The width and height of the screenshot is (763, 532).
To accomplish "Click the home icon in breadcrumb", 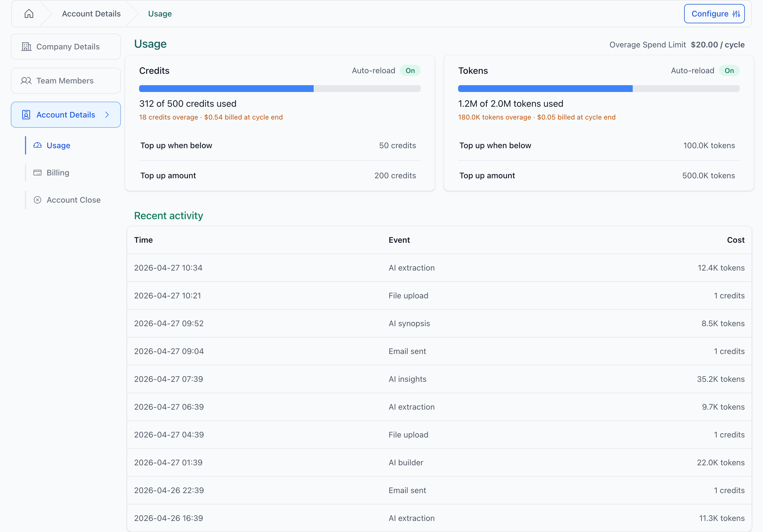I will coord(29,14).
